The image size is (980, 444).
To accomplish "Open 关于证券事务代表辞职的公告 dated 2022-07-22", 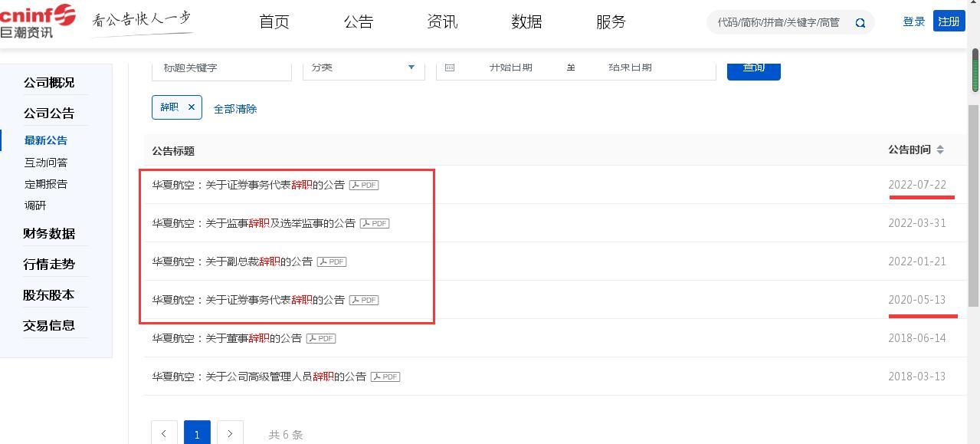I will pos(248,185).
